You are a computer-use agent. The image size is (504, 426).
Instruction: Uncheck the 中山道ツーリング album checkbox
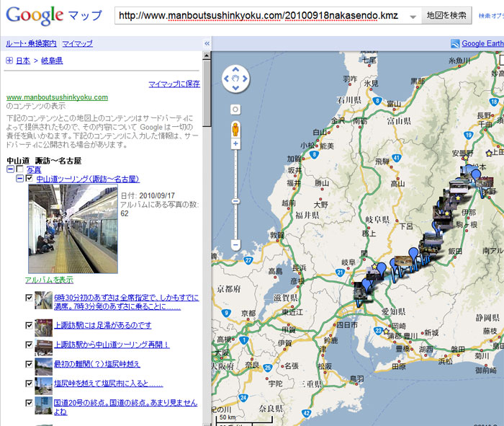[x=29, y=179]
